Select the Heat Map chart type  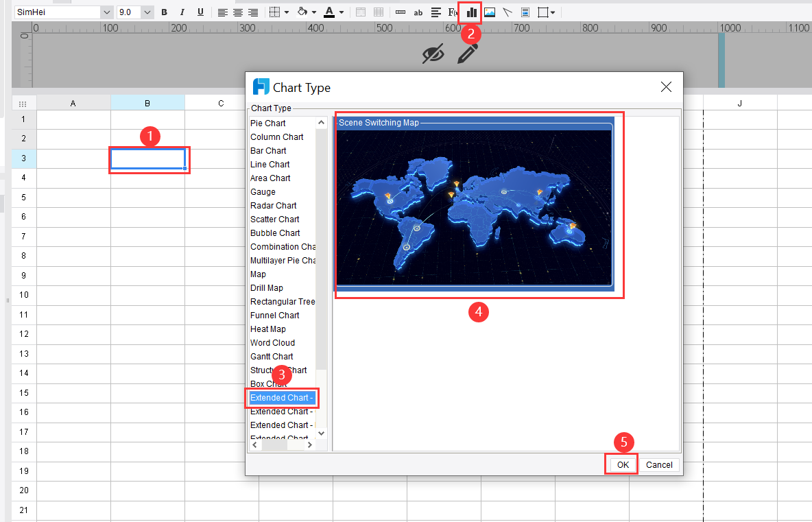[267, 329]
